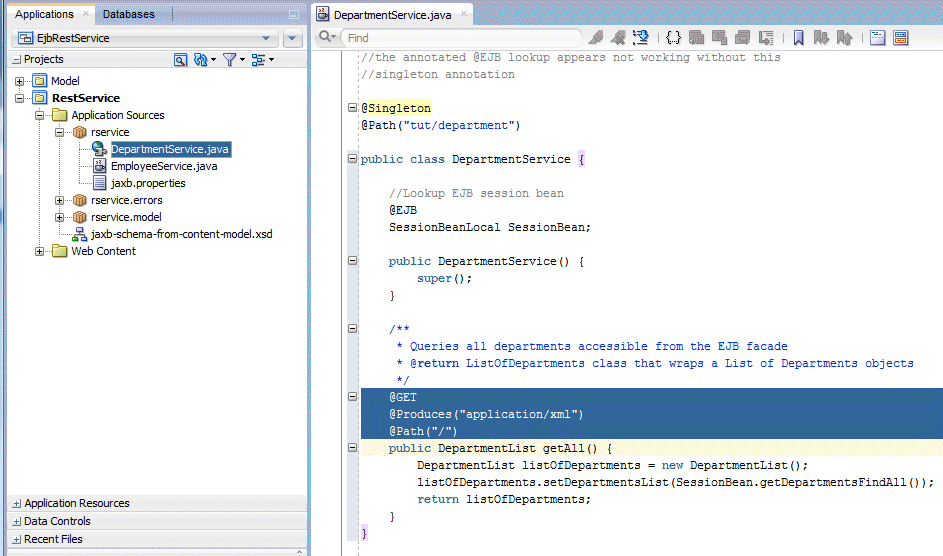Click the DepartmentService.java web service file icon

click(99, 149)
